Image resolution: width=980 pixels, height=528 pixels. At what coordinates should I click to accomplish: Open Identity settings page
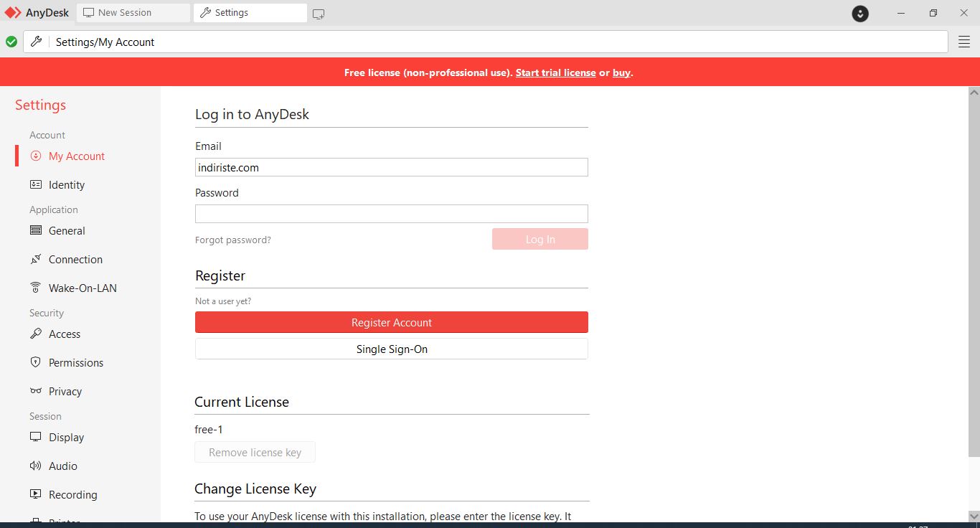click(x=67, y=184)
